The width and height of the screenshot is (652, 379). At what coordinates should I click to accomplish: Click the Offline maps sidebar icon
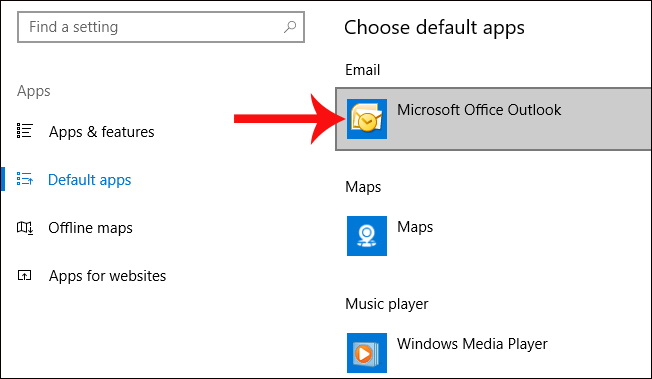25,228
